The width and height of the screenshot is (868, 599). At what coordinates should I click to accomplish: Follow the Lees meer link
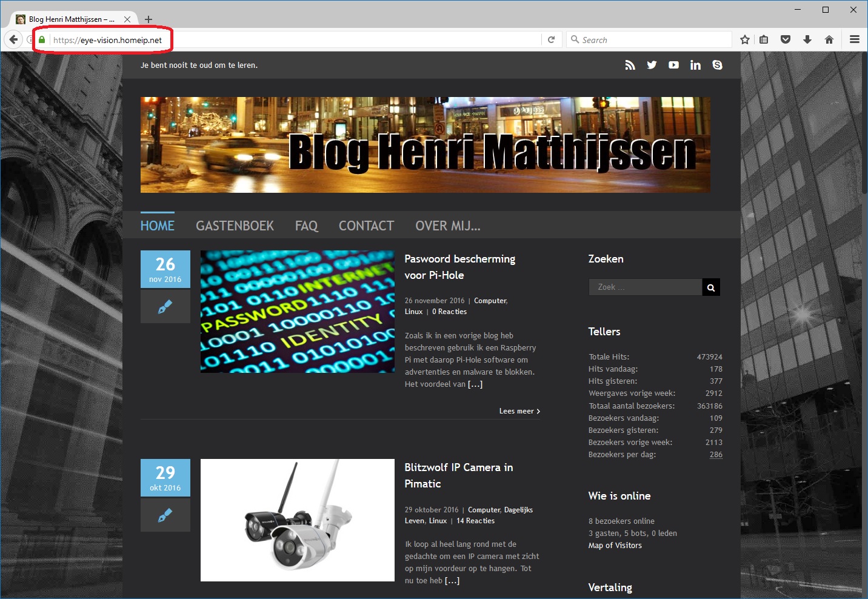pos(519,411)
